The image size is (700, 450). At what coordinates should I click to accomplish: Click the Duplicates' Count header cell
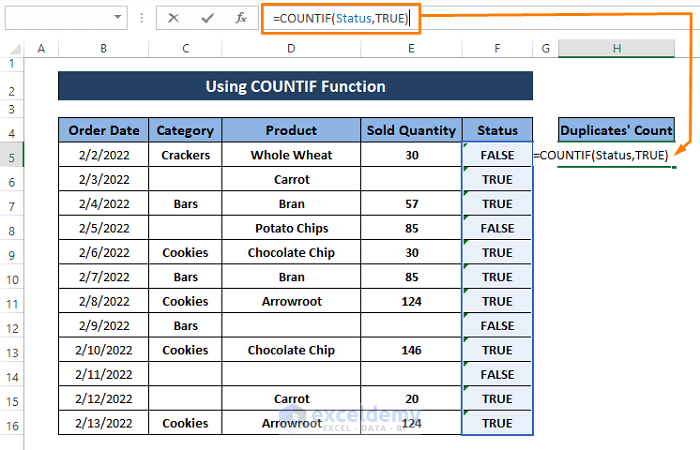point(617,130)
